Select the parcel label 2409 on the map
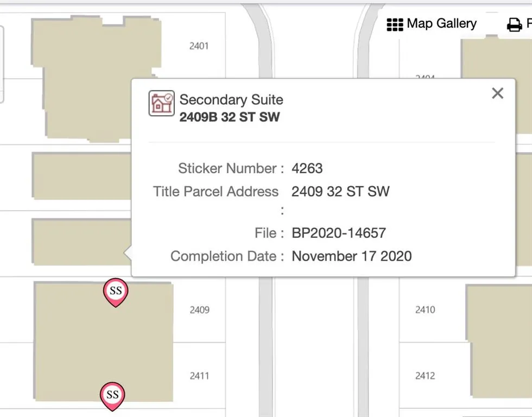 pos(199,310)
